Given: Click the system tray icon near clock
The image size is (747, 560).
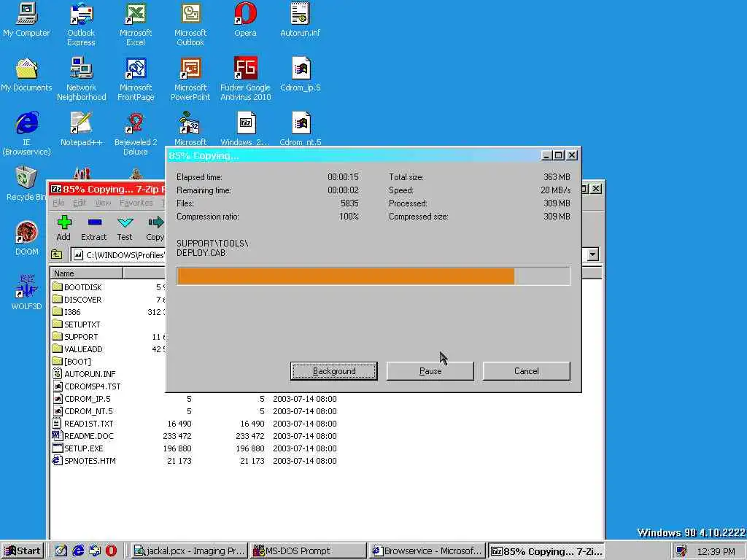Looking at the screenshot, I should click(682, 551).
